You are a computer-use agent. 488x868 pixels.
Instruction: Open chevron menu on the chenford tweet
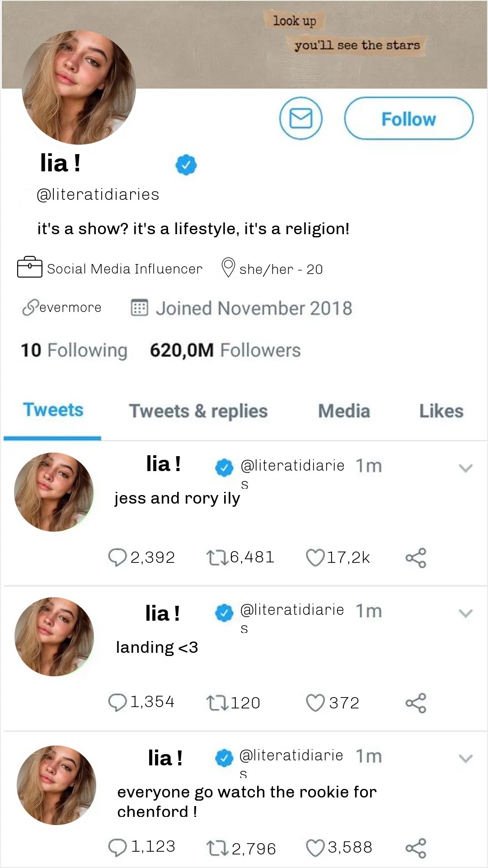pos(465,758)
